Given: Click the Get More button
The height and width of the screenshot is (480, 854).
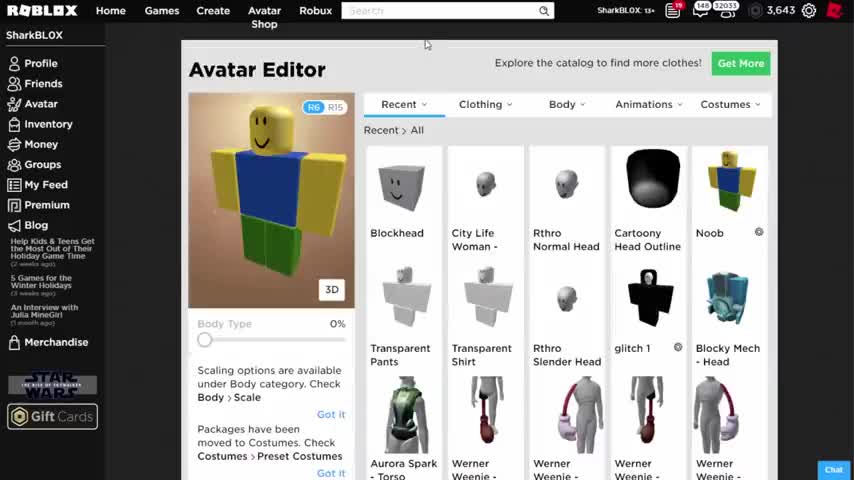Looking at the screenshot, I should [x=741, y=64].
